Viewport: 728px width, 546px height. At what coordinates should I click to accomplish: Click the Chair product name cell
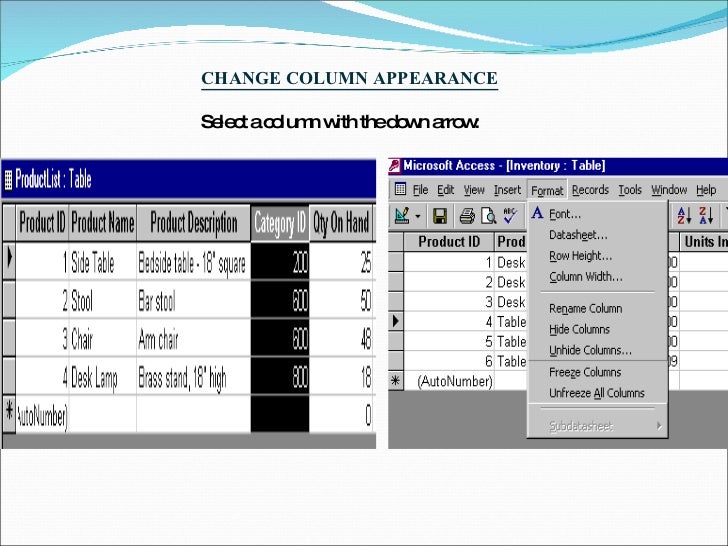[x=103, y=338]
